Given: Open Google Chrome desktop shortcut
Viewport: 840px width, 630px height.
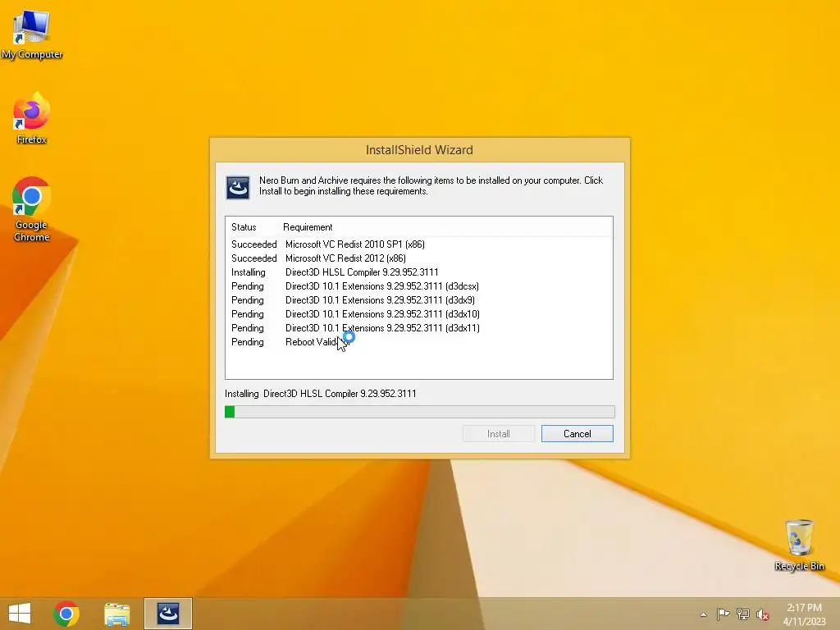Looking at the screenshot, I should (32, 209).
